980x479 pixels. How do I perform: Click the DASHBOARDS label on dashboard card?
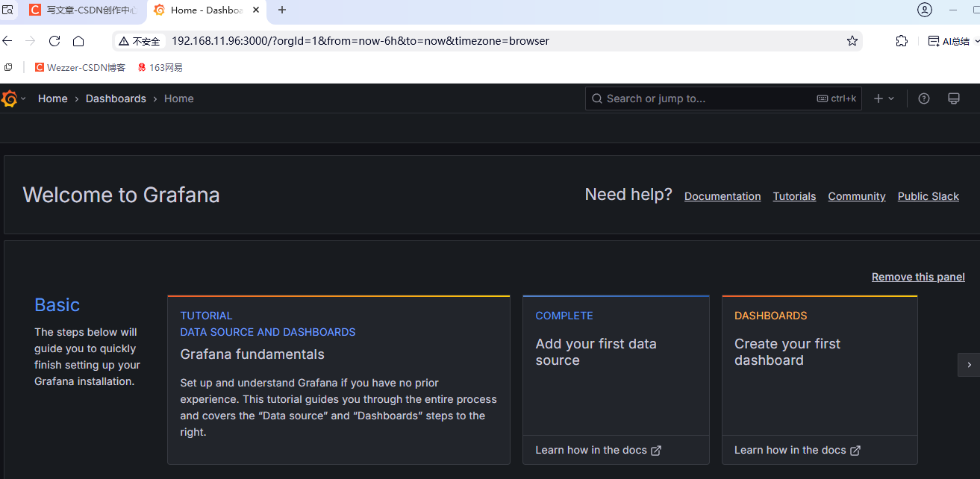[771, 316]
